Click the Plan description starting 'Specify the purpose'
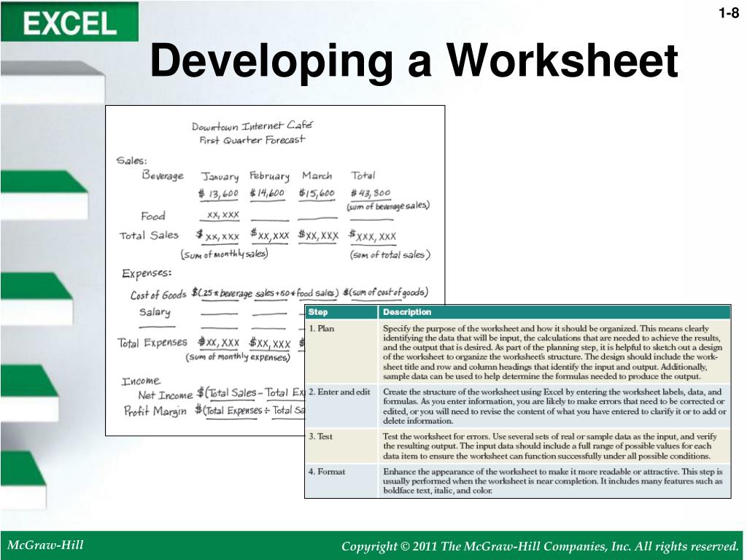 553,352
